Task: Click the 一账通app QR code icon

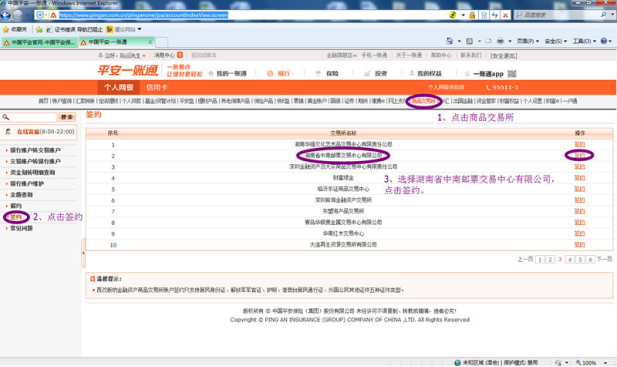Action: (x=512, y=74)
